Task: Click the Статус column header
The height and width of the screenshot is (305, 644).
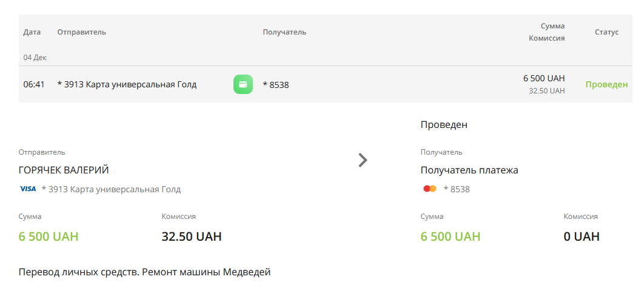Action: click(606, 32)
